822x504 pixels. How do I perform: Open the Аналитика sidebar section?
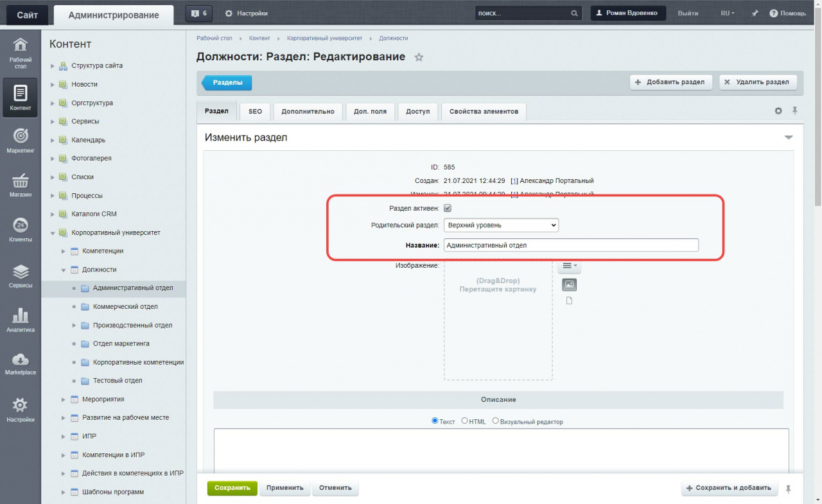coord(21,320)
